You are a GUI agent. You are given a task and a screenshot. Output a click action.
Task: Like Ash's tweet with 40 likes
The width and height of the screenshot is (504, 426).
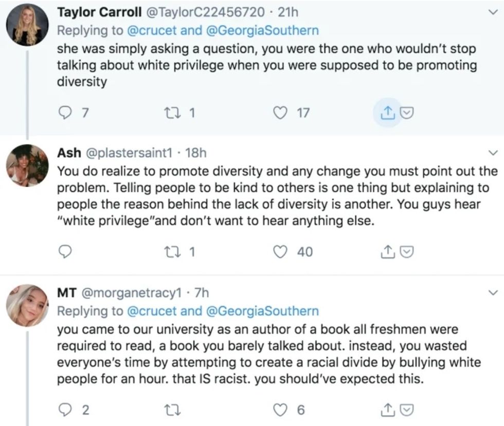coord(281,252)
